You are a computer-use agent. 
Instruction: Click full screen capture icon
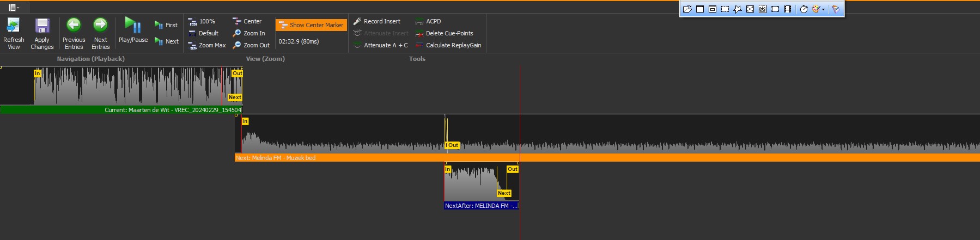[x=750, y=9]
